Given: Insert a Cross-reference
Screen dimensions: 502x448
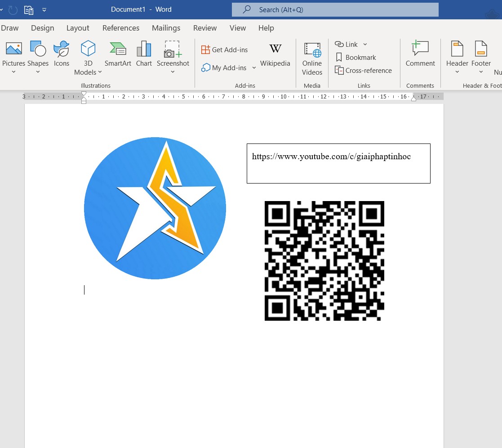Looking at the screenshot, I should pos(363,71).
